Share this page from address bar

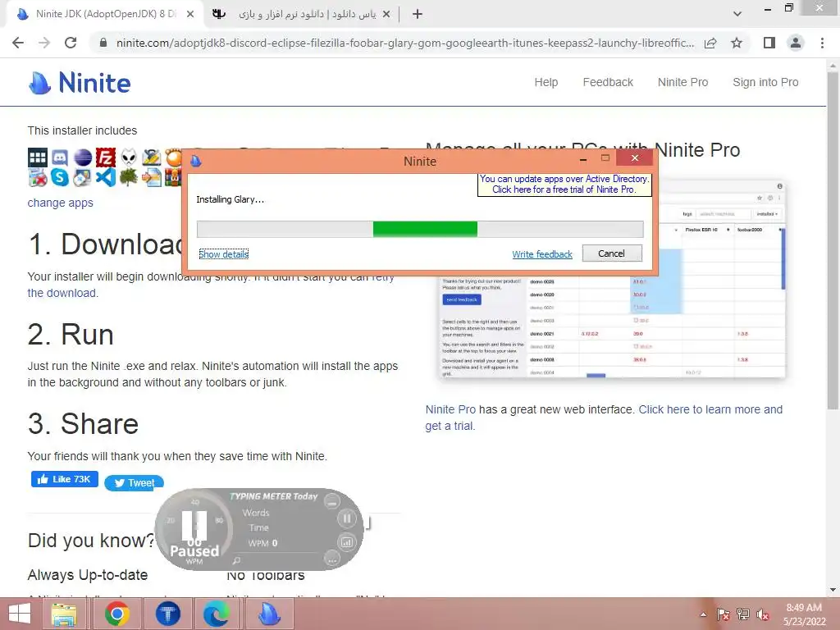pos(711,43)
